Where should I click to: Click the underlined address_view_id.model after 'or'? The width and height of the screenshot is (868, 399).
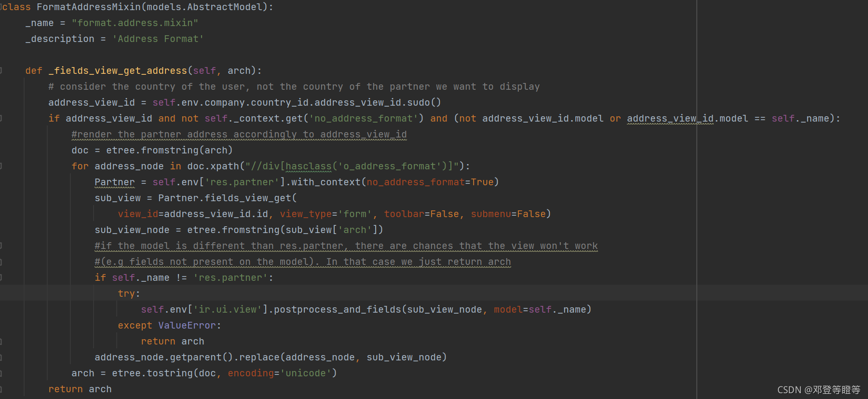(x=688, y=118)
